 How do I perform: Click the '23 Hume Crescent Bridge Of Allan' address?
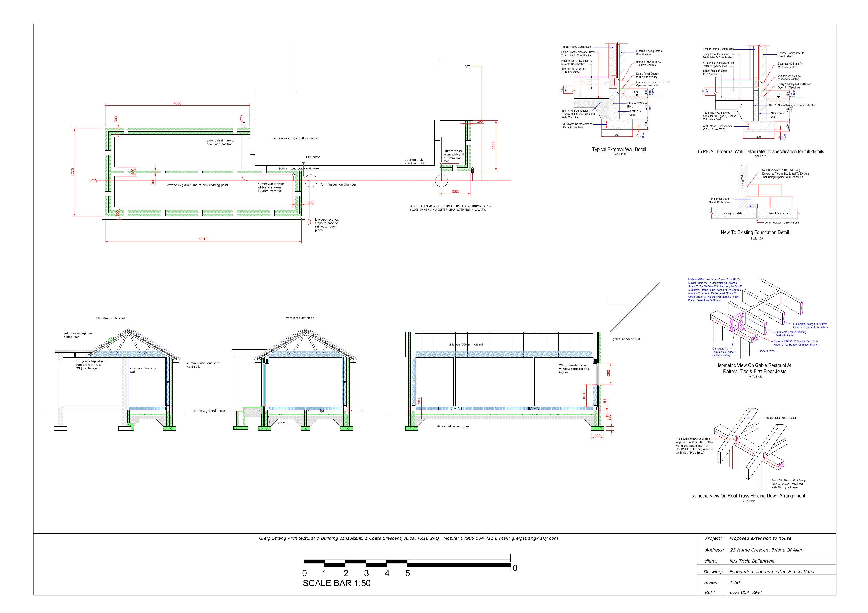pos(767,550)
